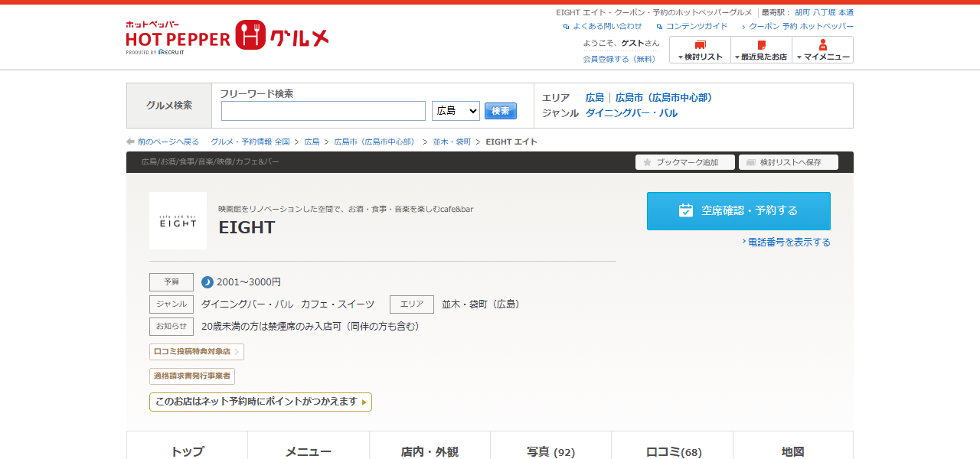Open グルメ・予約情報 全国 breadcrumb
Viewport: 980px width, 459px height.
(x=250, y=142)
